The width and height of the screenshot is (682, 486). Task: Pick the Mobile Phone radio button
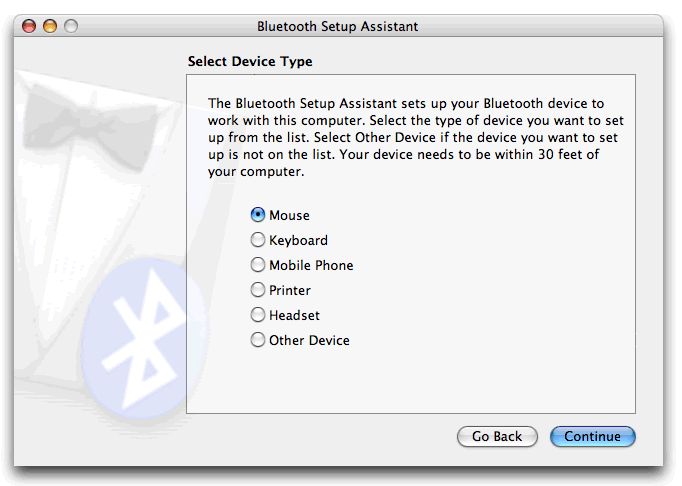(x=258, y=265)
